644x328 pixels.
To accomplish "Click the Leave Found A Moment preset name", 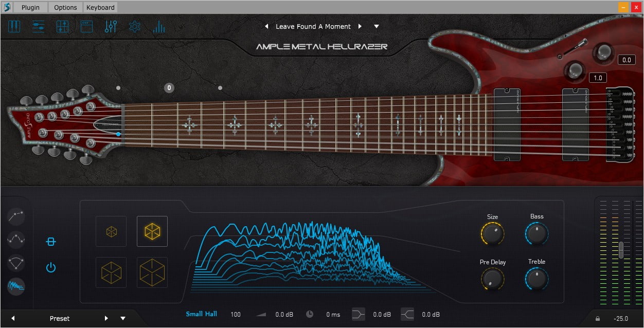I will point(313,26).
